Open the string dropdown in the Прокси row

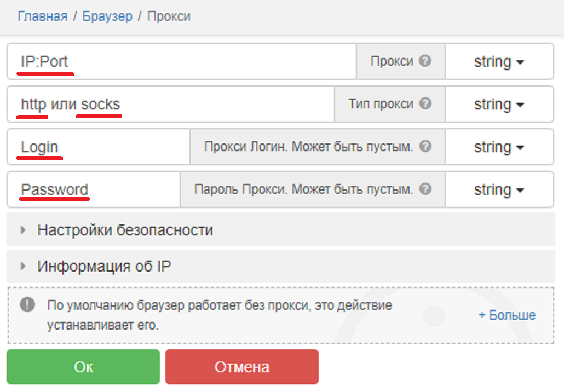[x=499, y=61]
